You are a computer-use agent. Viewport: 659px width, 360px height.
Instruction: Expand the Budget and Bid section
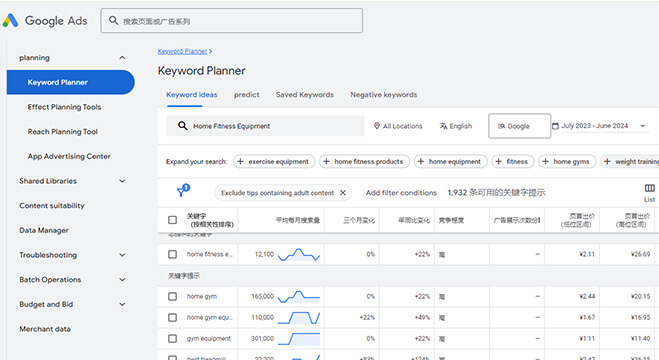pos(122,304)
